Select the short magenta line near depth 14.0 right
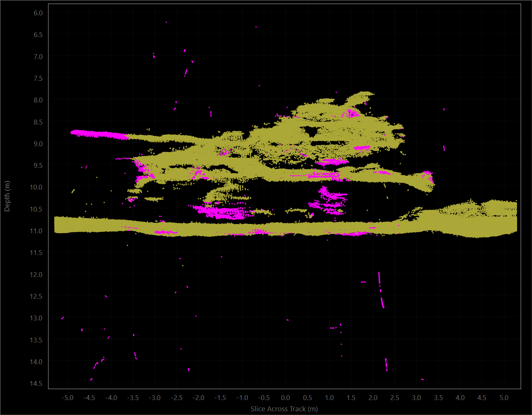The image size is (532, 415). click(386, 364)
